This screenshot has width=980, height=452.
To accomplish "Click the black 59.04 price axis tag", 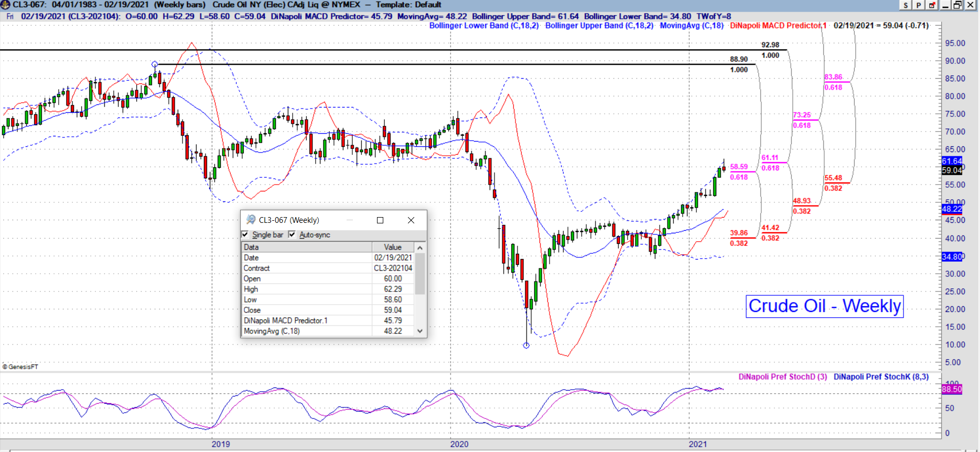I will pos(952,170).
